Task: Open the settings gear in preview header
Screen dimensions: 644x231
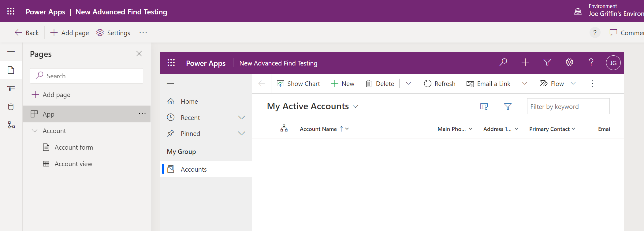Action: (x=569, y=62)
